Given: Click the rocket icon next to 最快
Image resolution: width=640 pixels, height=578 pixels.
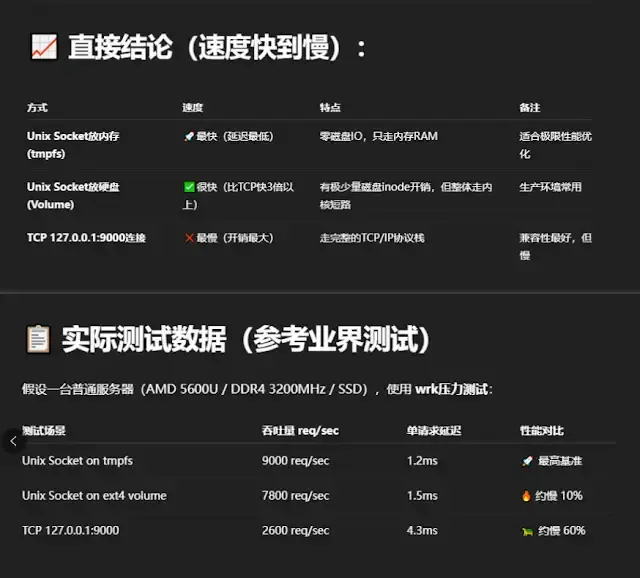Looking at the screenshot, I should point(188,136).
